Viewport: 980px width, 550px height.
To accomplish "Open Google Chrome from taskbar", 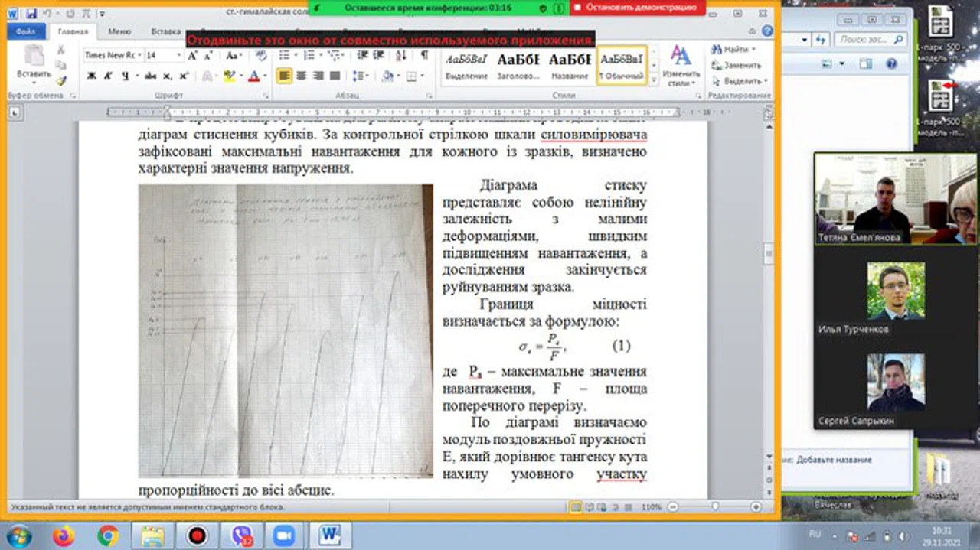I will (x=108, y=536).
